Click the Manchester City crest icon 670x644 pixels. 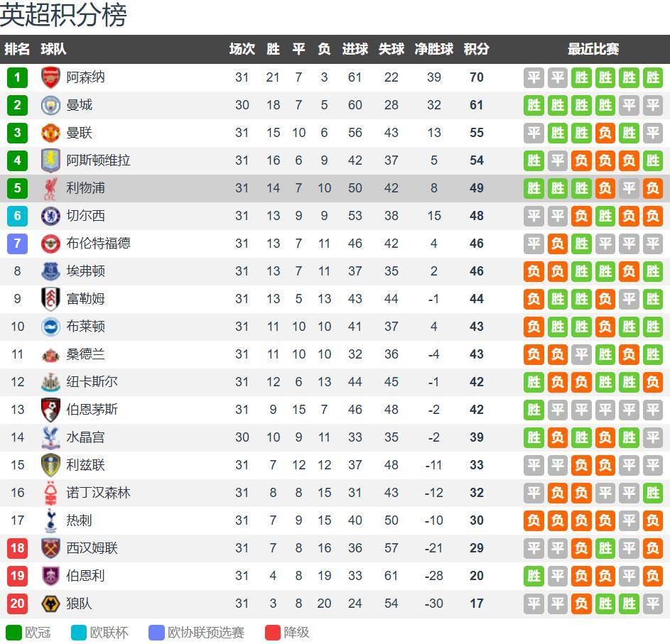50,105
